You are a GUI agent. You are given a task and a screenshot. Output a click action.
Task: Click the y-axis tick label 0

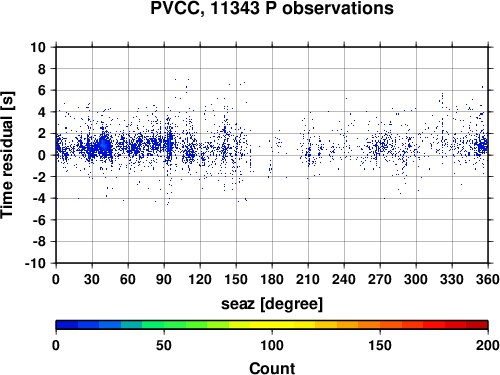pyautogui.click(x=42, y=155)
